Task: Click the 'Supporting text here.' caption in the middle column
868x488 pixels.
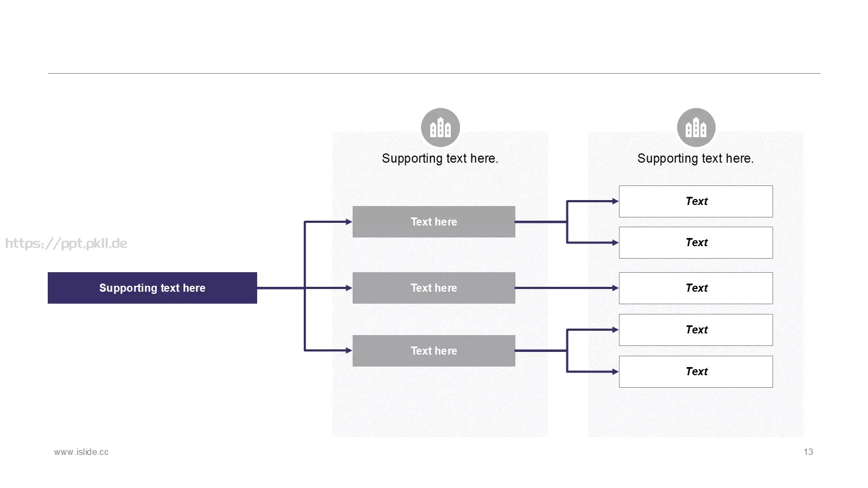Action: 440,158
